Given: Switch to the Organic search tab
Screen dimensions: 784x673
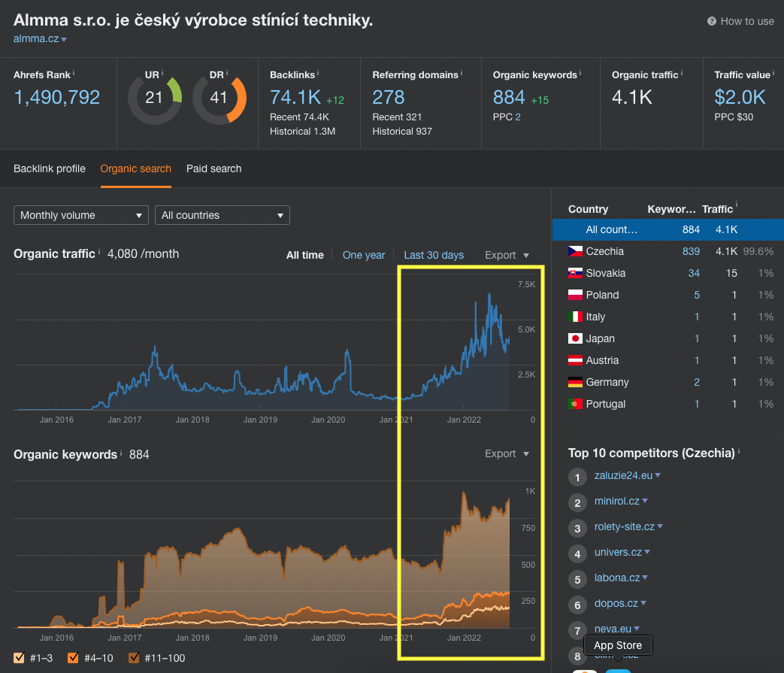Looking at the screenshot, I should [135, 168].
